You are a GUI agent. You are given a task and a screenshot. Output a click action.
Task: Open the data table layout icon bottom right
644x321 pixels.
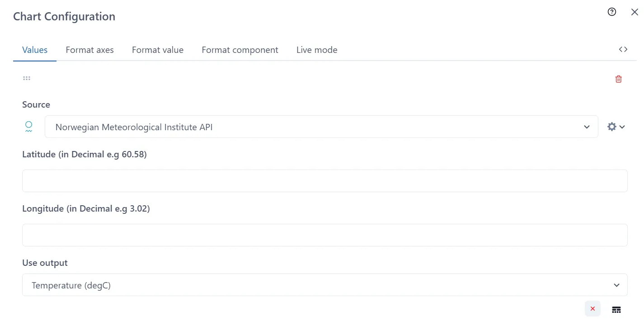[616, 309]
